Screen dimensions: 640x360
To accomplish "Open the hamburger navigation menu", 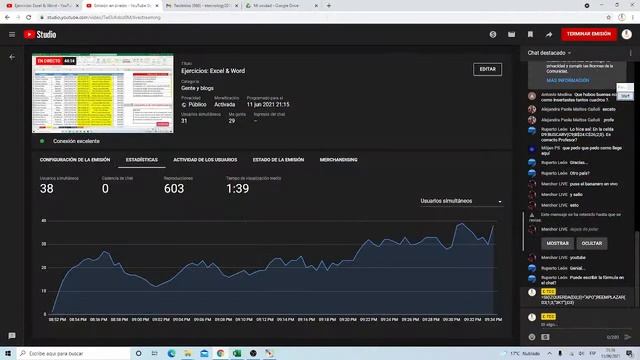I will 12,35.
